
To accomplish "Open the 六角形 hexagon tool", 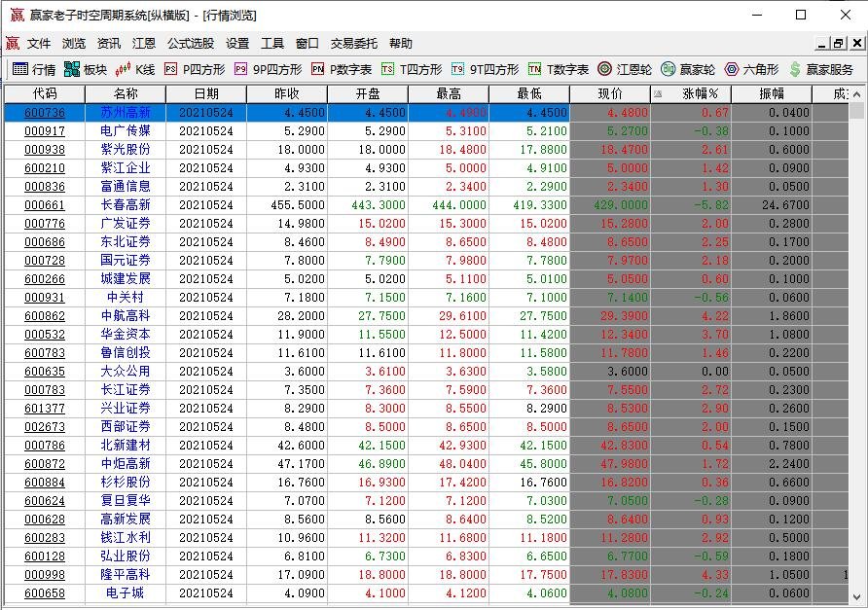I will [x=751, y=69].
